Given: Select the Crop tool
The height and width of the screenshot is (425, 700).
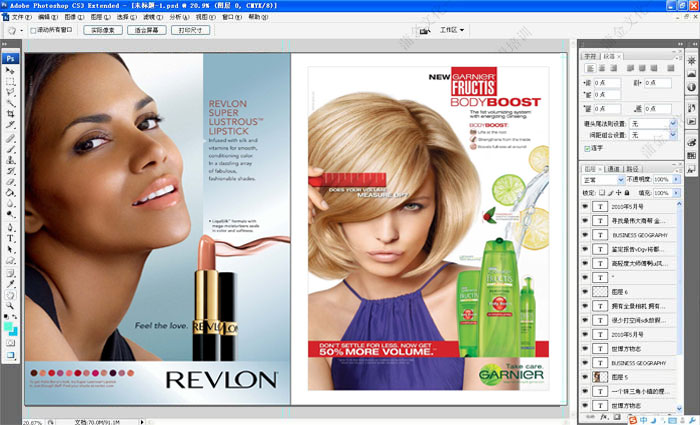Looking at the screenshot, I should 10,114.
